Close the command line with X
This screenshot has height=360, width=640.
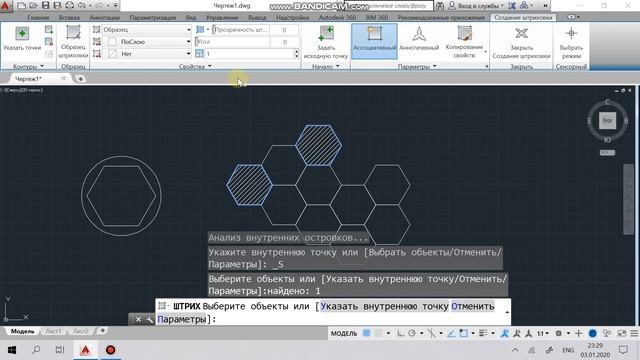click(x=138, y=319)
